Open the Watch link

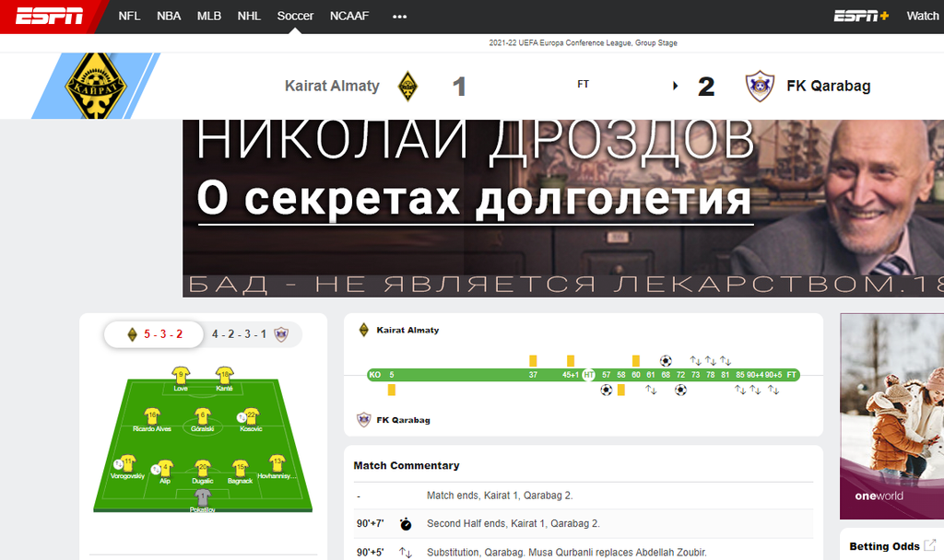(922, 17)
